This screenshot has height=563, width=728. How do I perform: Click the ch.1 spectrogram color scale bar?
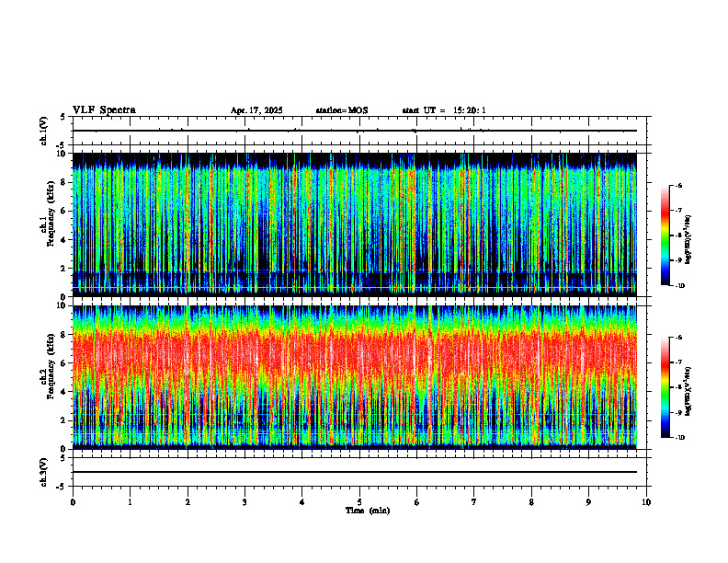665,236
